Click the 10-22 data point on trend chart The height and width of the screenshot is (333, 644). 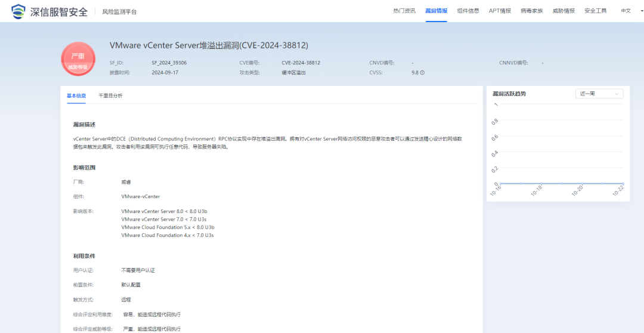[623, 183]
